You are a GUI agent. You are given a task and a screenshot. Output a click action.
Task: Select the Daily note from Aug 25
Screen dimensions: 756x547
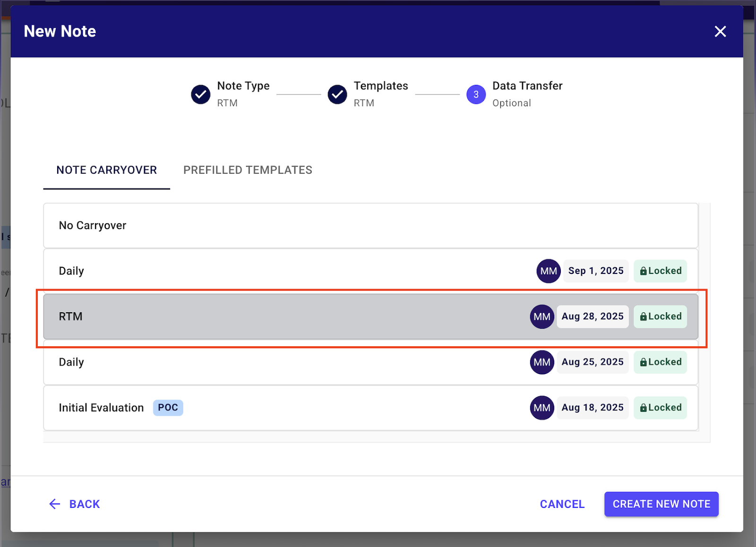click(283, 362)
